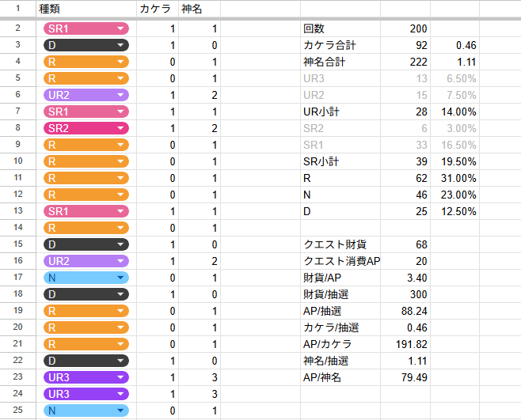The width and height of the screenshot is (521, 420).
Task: Select the カケラ header cell
Action: tap(157, 9)
